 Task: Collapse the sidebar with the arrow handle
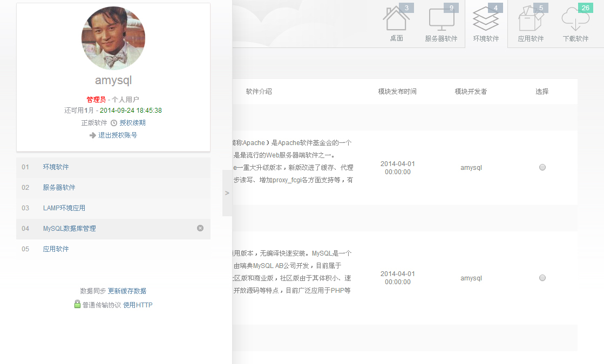click(x=227, y=193)
